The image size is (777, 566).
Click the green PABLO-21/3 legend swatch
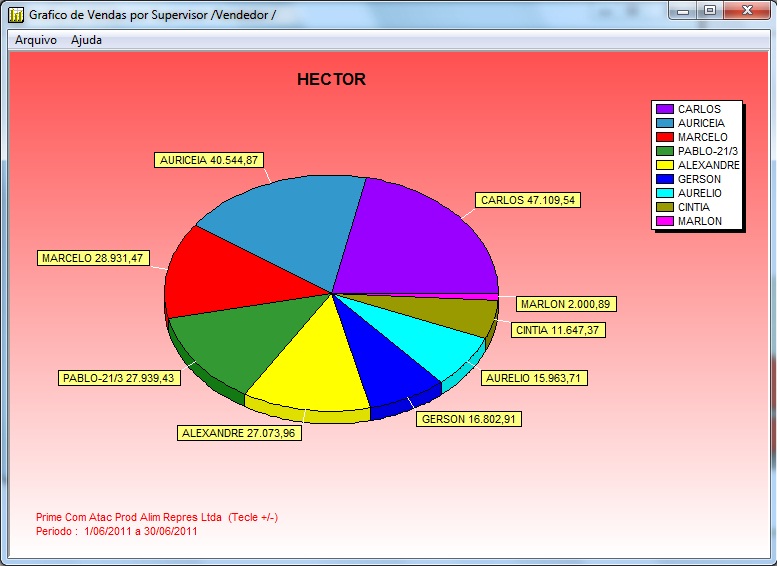(665, 151)
